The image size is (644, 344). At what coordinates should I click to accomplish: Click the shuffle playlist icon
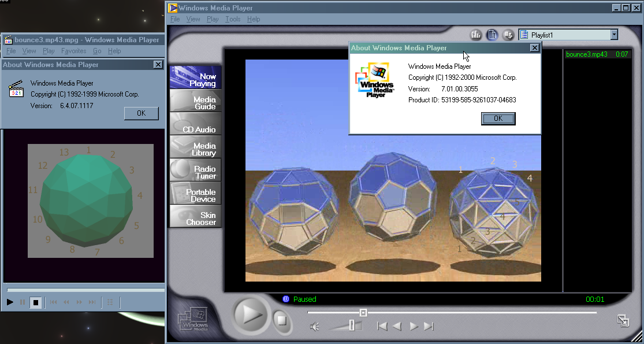coord(508,35)
